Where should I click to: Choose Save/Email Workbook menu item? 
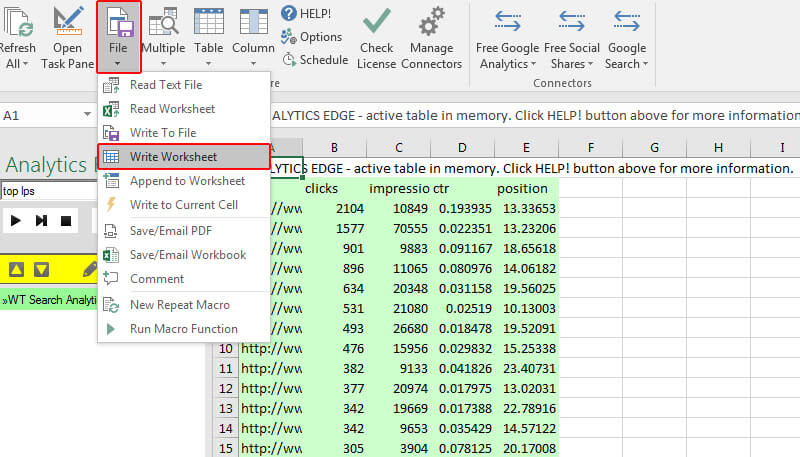coord(184,255)
